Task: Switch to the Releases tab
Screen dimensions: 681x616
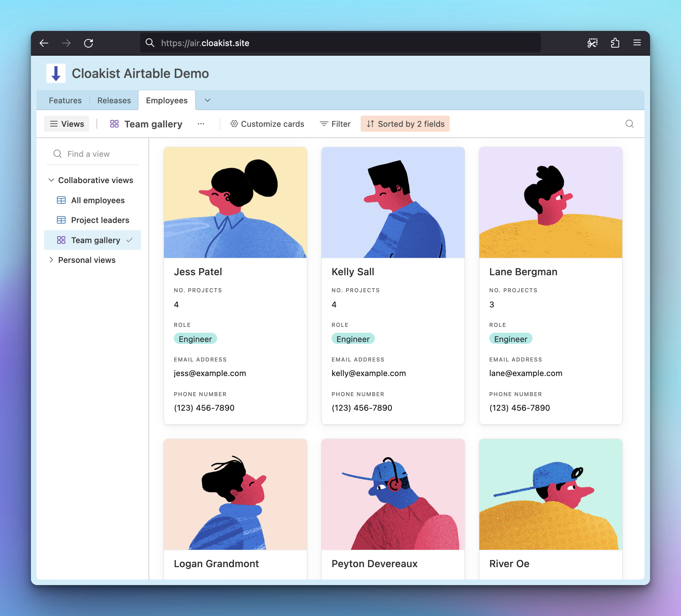Action: point(114,101)
